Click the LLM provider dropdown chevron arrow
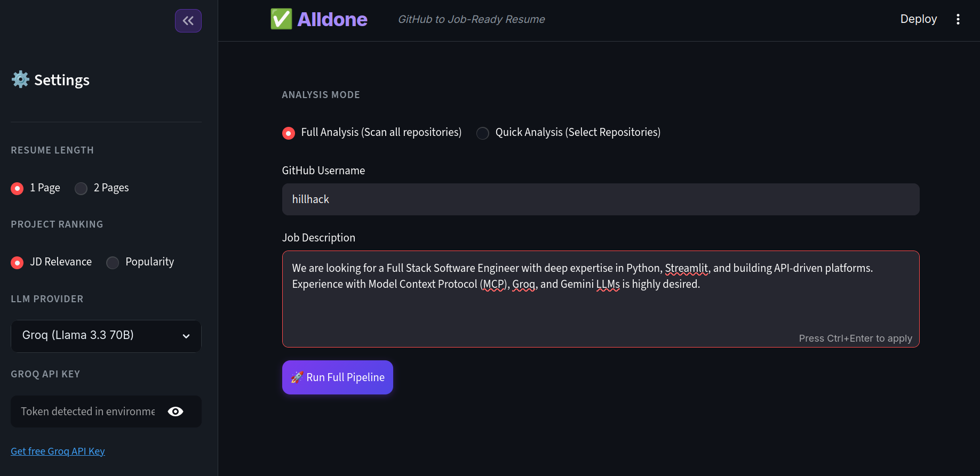Image resolution: width=980 pixels, height=476 pixels. pos(186,336)
